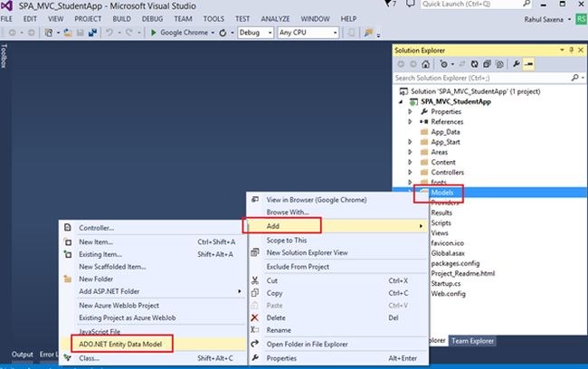Click the Find in Files toolbar icon
Viewport: 588px width, 369px height.
[368, 33]
